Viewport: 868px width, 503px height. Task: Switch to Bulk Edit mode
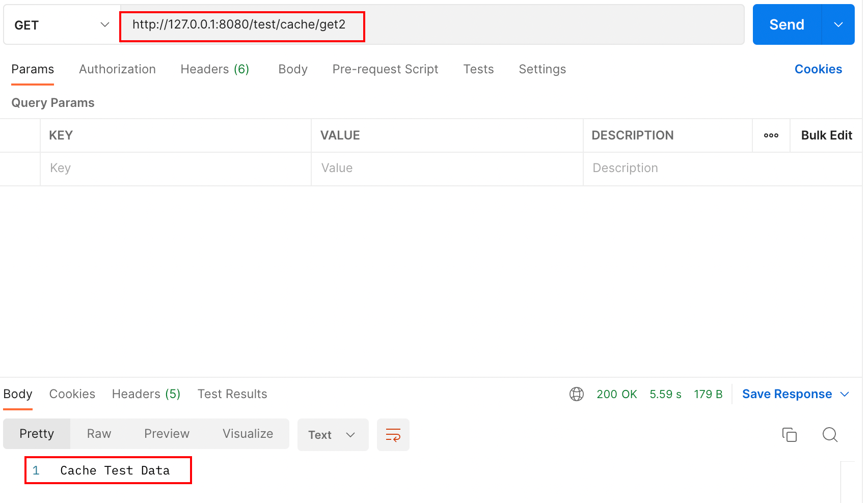tap(826, 135)
